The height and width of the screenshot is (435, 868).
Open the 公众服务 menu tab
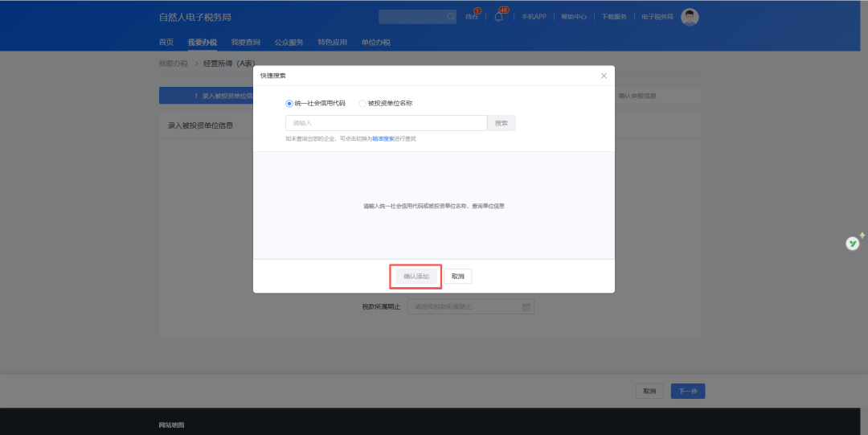(x=289, y=42)
